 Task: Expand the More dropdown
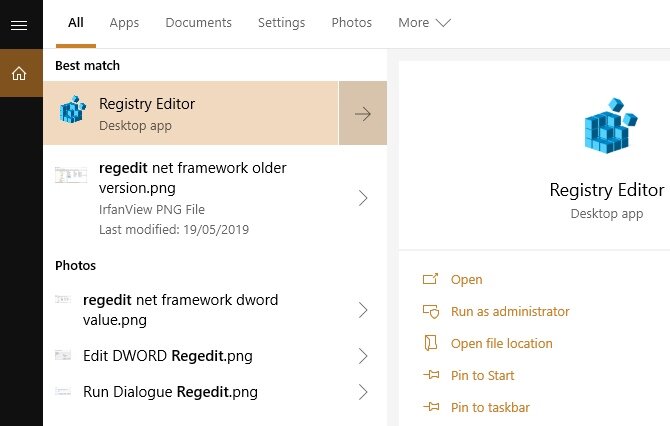tap(424, 23)
